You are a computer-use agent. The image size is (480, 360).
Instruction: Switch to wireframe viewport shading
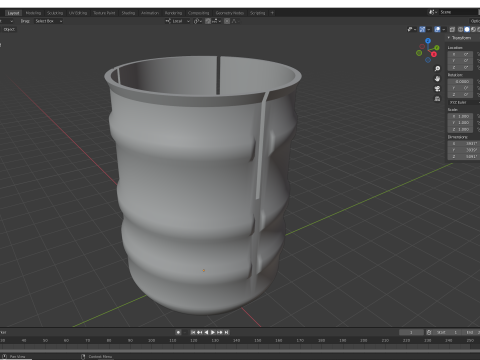click(461, 30)
